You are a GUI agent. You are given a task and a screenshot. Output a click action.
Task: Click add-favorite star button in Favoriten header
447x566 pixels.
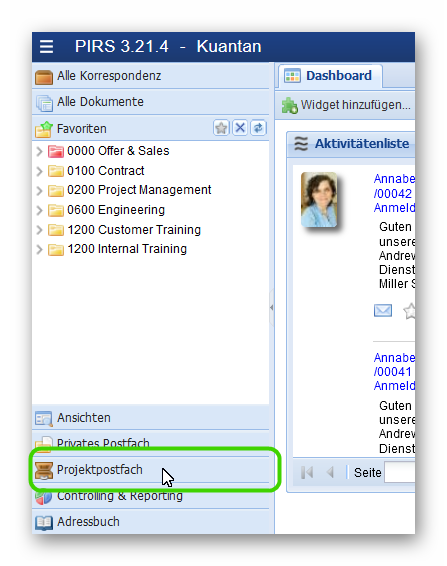[x=221, y=128]
